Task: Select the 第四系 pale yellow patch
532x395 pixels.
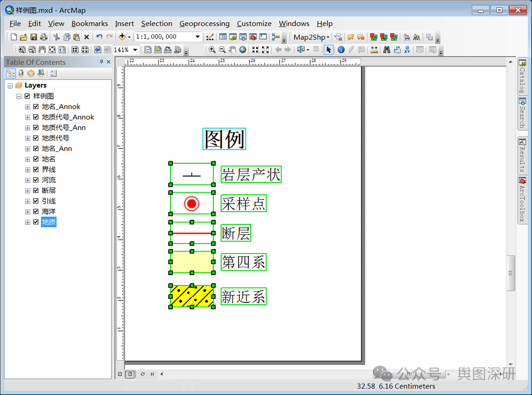Action: pyautogui.click(x=192, y=262)
